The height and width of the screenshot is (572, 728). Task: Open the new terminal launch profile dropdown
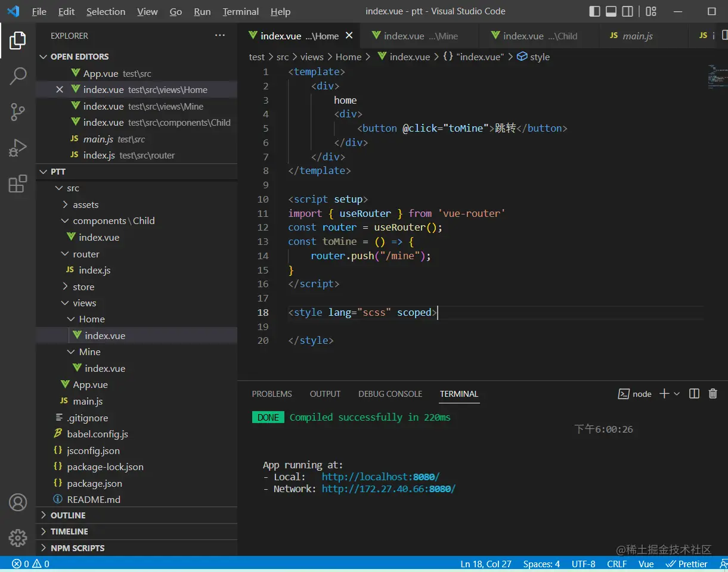pyautogui.click(x=677, y=394)
